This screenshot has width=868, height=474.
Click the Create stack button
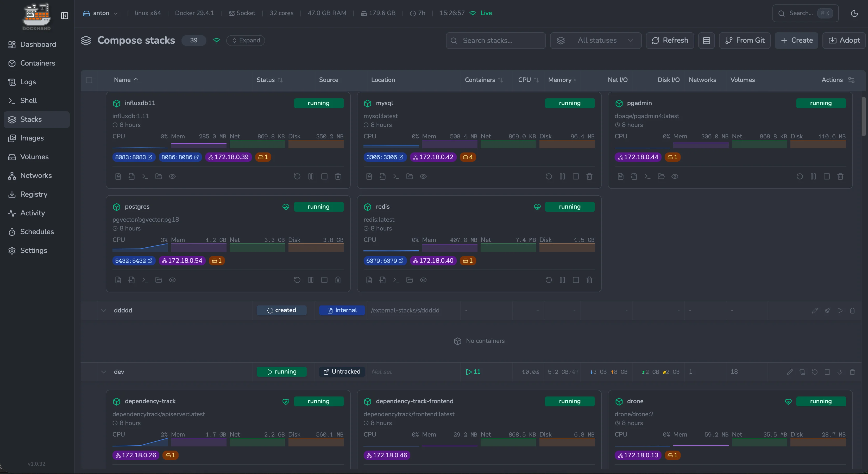click(x=796, y=40)
